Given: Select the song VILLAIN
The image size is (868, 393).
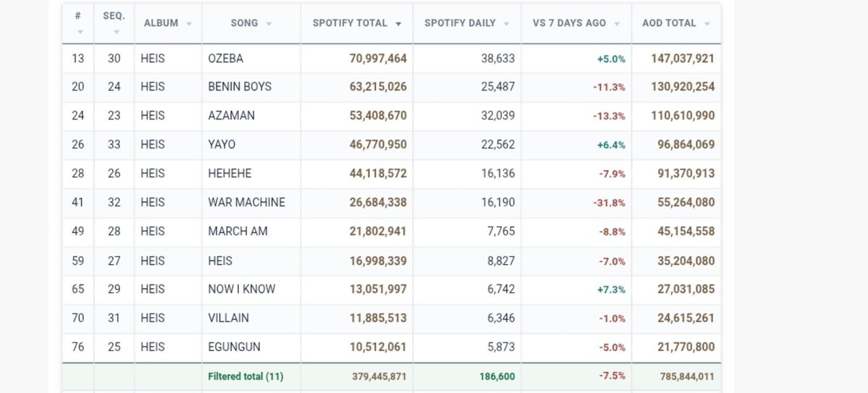Looking at the screenshot, I should [228, 318].
